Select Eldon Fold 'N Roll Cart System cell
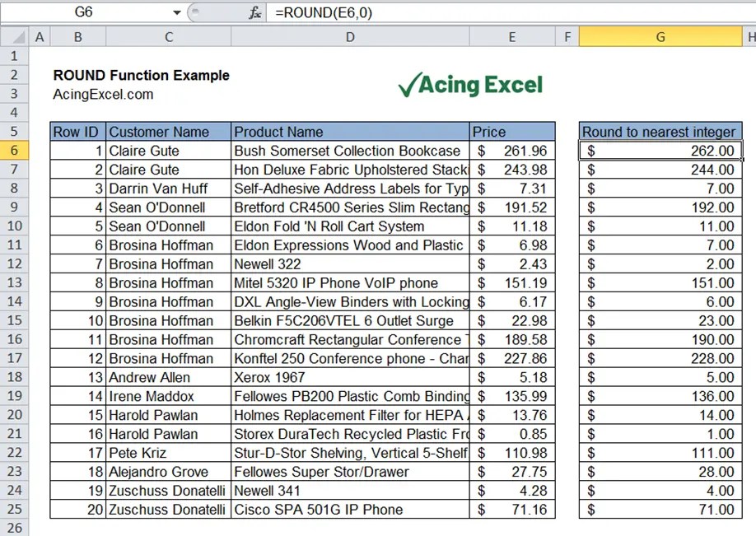Viewport: 756px width, 536px height. point(350,226)
